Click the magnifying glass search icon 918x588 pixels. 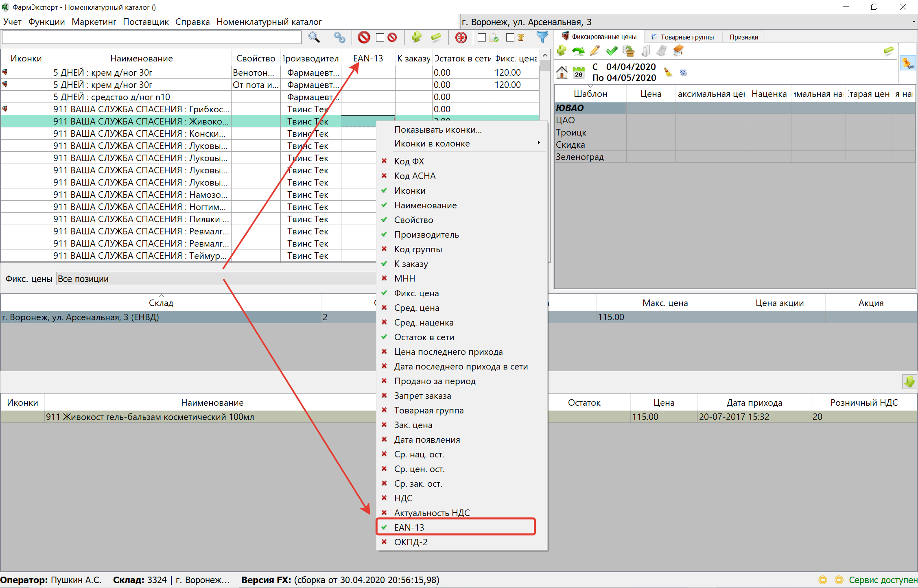pos(314,37)
